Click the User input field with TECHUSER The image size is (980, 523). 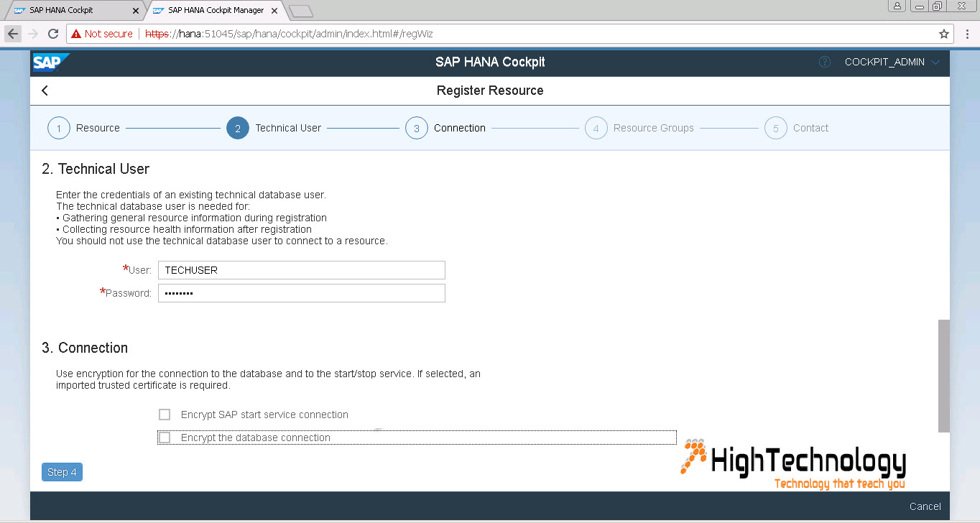302,270
